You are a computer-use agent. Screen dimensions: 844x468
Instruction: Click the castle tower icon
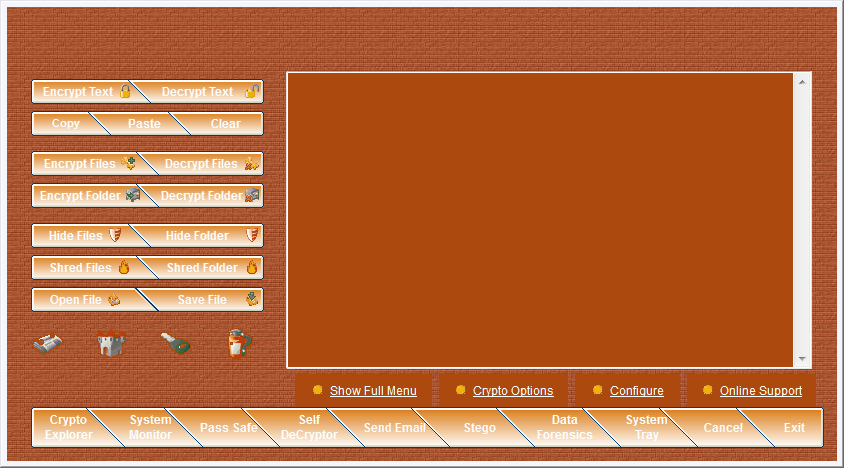111,343
